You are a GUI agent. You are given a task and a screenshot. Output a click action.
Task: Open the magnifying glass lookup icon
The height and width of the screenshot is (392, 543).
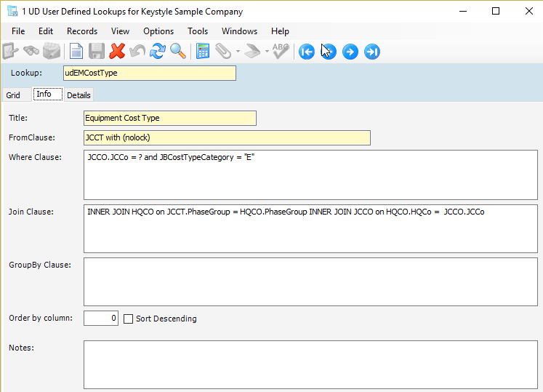pos(178,52)
